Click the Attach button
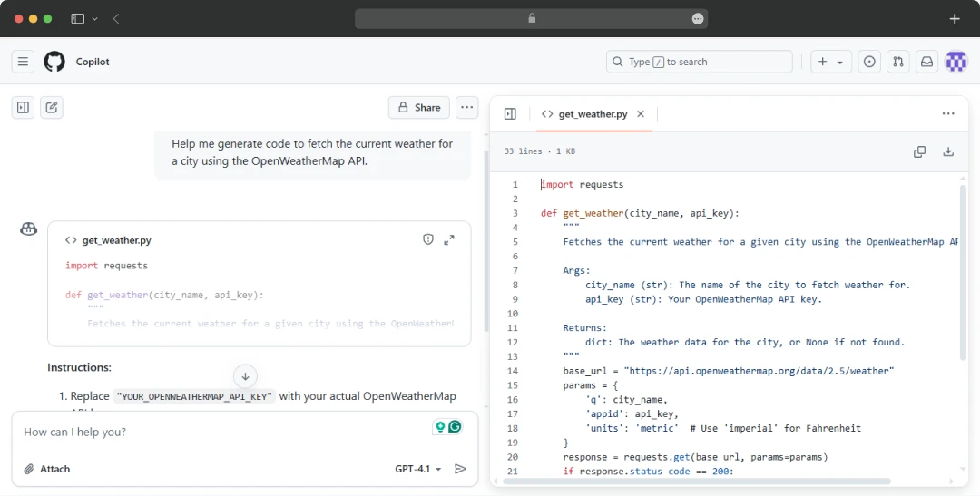Viewport: 980px width, 496px height. point(47,469)
